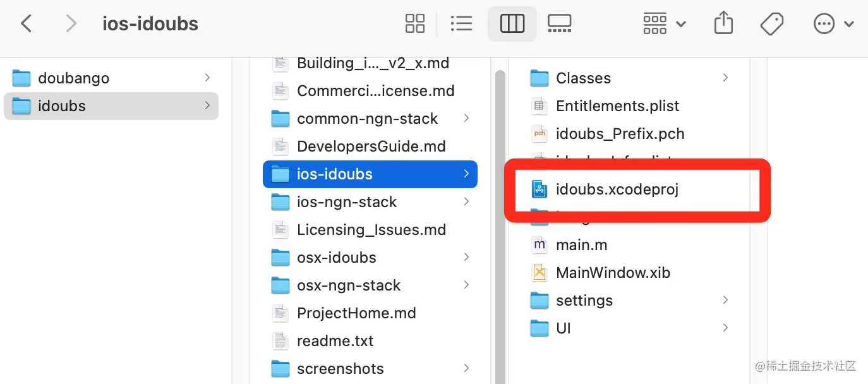This screenshot has height=384, width=868.
Task: Open the UI folder
Action: (x=629, y=328)
